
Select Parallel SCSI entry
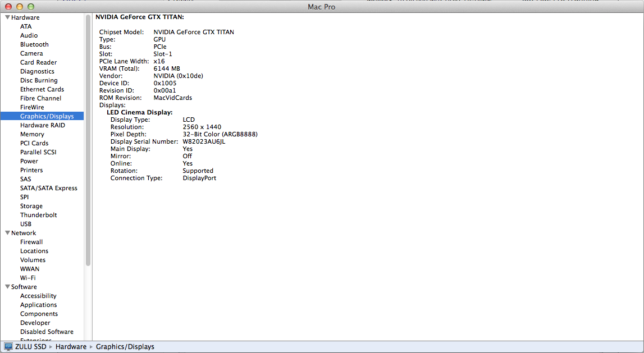38,152
